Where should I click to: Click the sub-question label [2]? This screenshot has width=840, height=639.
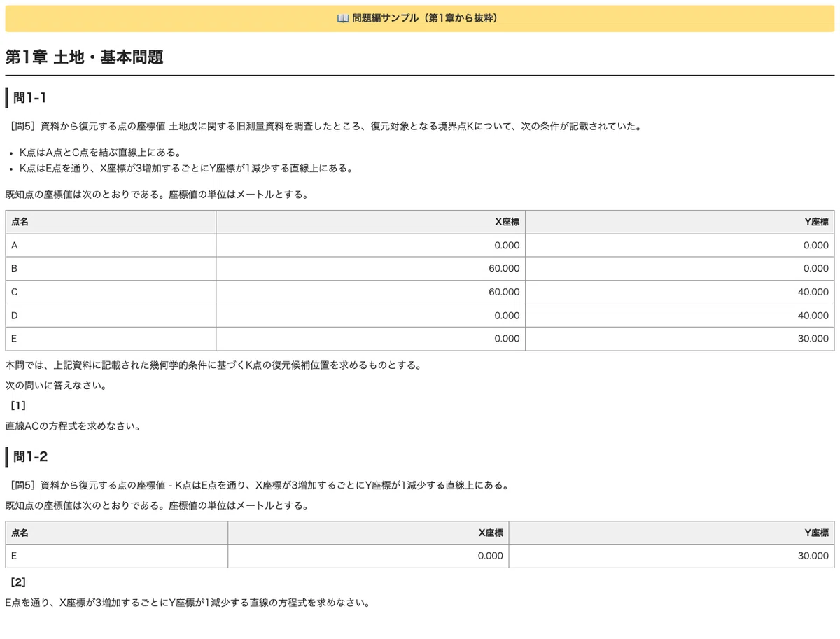pyautogui.click(x=18, y=582)
